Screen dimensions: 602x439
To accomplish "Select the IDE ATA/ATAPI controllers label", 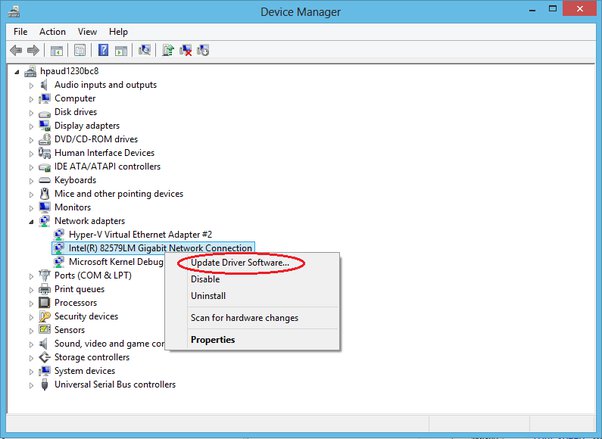I will (x=107, y=166).
